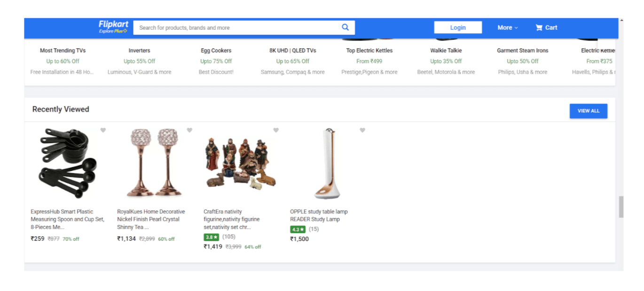
Task: Click the Explore Plus star icon
Action: tap(125, 32)
